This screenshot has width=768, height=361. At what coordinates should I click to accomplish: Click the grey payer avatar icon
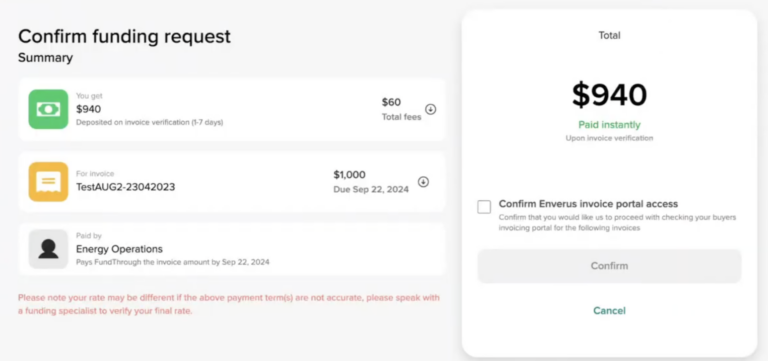point(48,249)
